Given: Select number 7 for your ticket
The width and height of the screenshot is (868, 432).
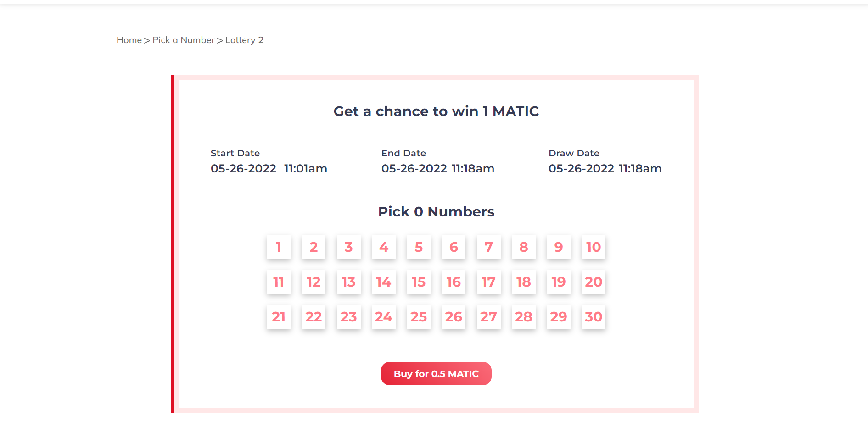Looking at the screenshot, I should (x=488, y=247).
